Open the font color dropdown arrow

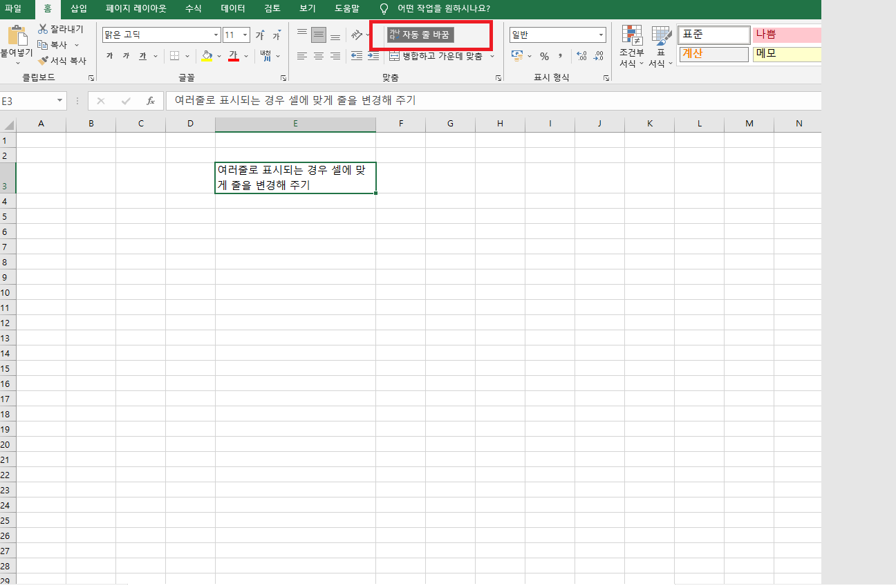246,56
